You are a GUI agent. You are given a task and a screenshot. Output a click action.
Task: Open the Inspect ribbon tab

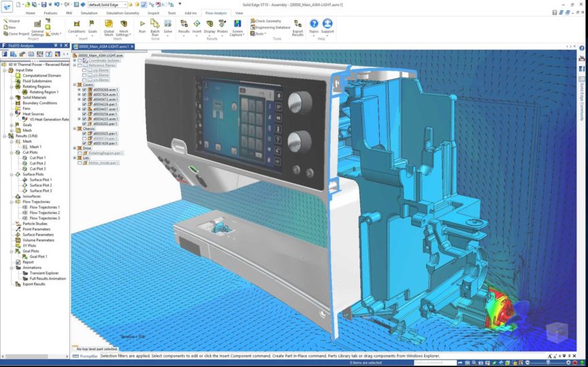pos(153,13)
